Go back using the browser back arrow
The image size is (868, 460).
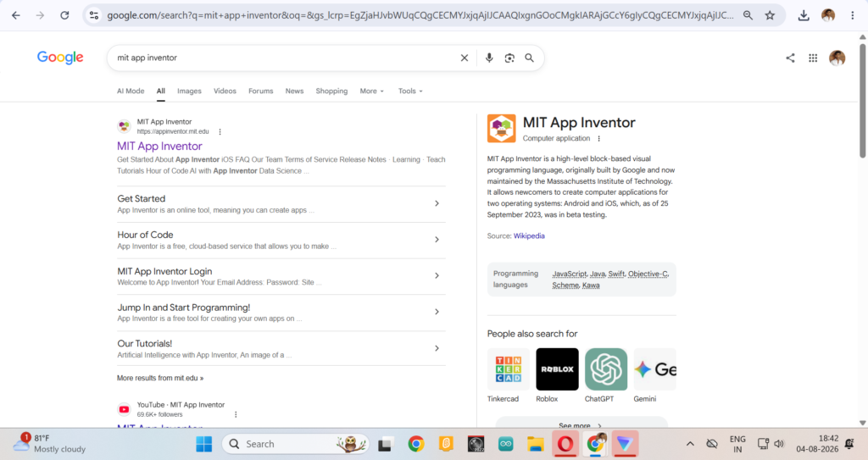point(15,15)
